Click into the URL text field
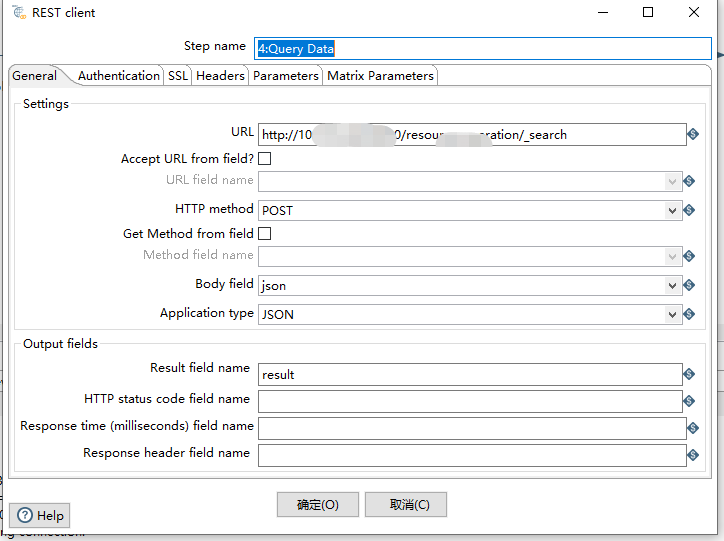This screenshot has width=724, height=541. (472, 135)
